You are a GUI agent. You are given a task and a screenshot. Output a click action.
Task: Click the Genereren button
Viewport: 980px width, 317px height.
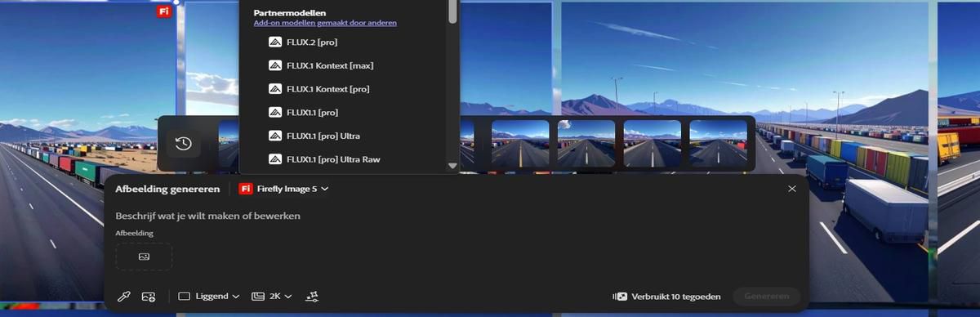tap(766, 297)
